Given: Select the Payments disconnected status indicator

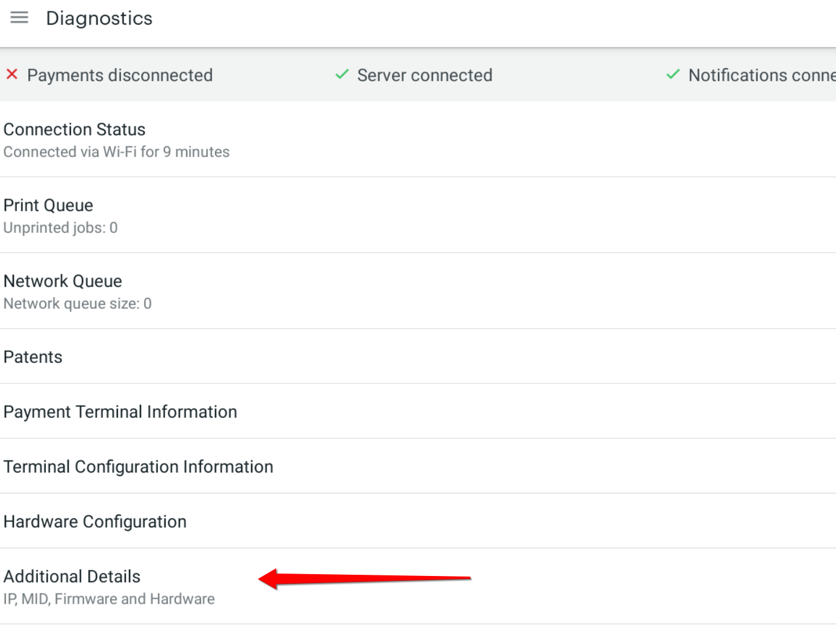Looking at the screenshot, I should [x=120, y=75].
